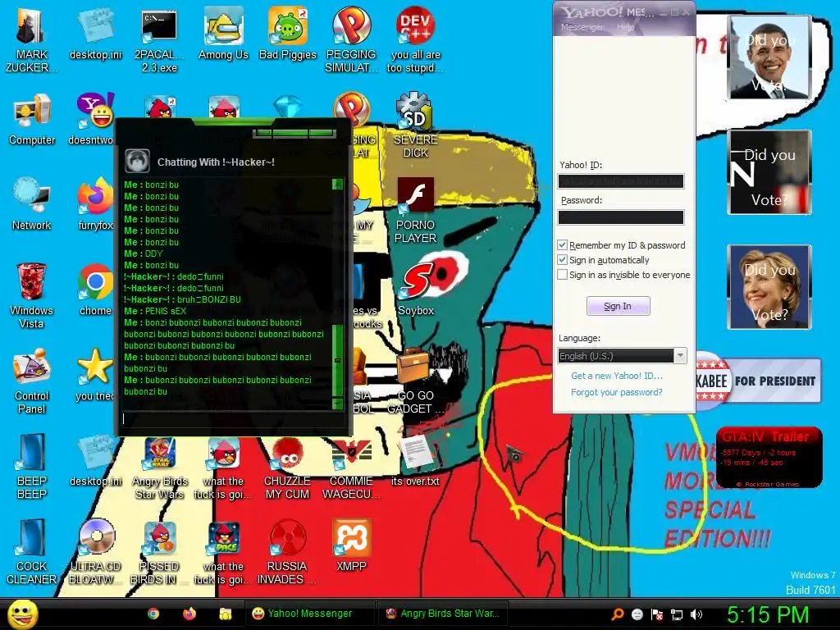Open the its over.txt file
This screenshot has height=630, width=840.
click(415, 461)
